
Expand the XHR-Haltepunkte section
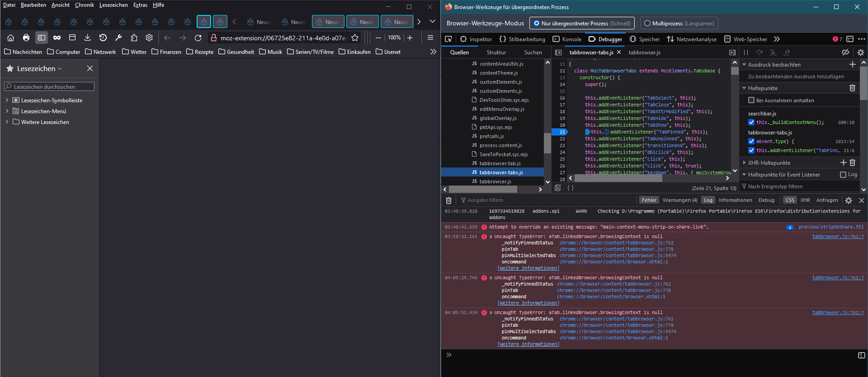coord(744,163)
